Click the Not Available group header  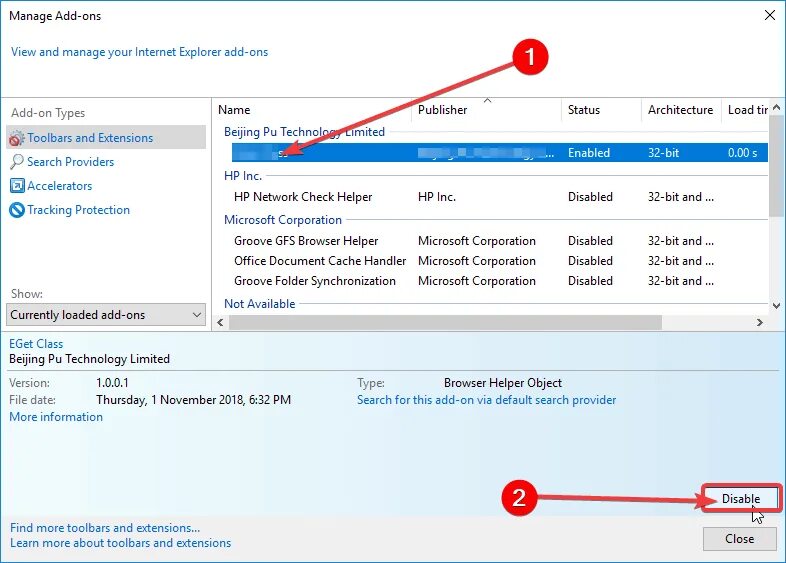pos(260,304)
